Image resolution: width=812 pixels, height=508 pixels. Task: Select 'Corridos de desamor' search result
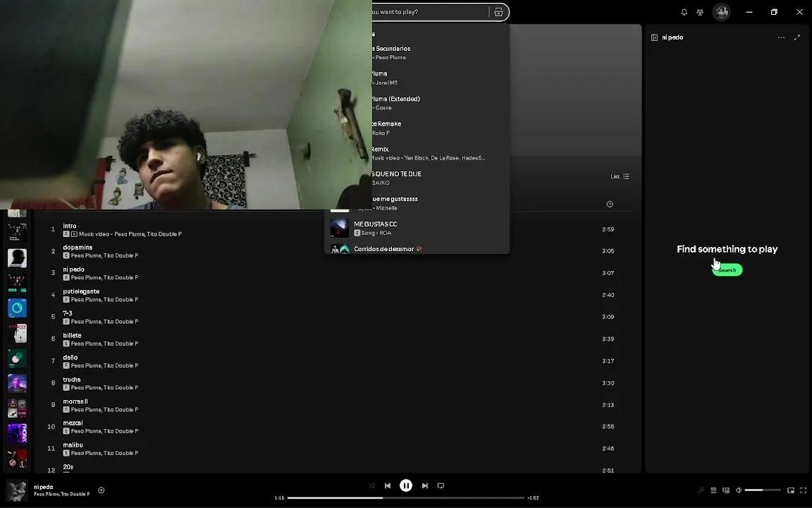(417, 249)
